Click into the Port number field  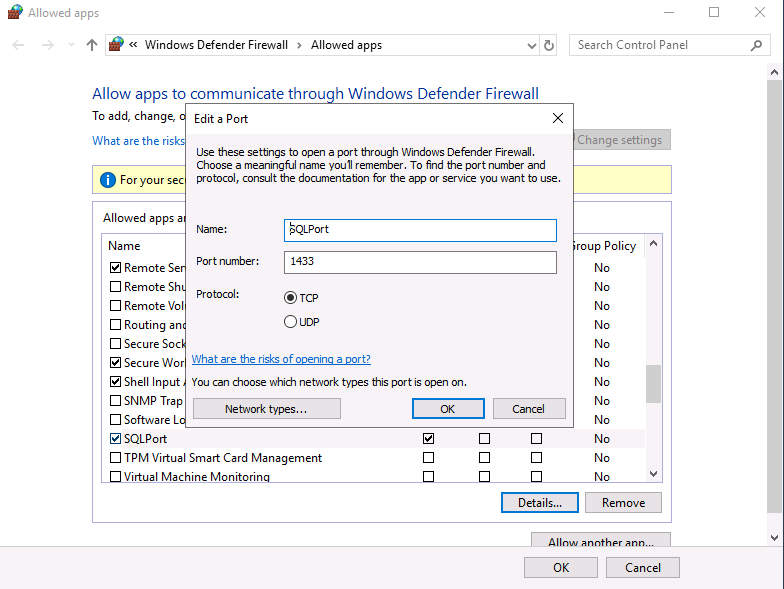pos(420,262)
